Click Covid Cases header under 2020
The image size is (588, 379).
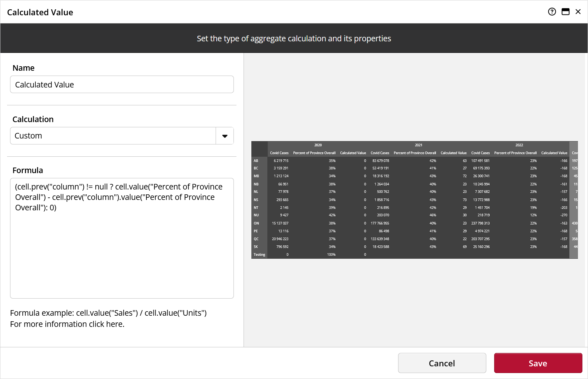279,153
